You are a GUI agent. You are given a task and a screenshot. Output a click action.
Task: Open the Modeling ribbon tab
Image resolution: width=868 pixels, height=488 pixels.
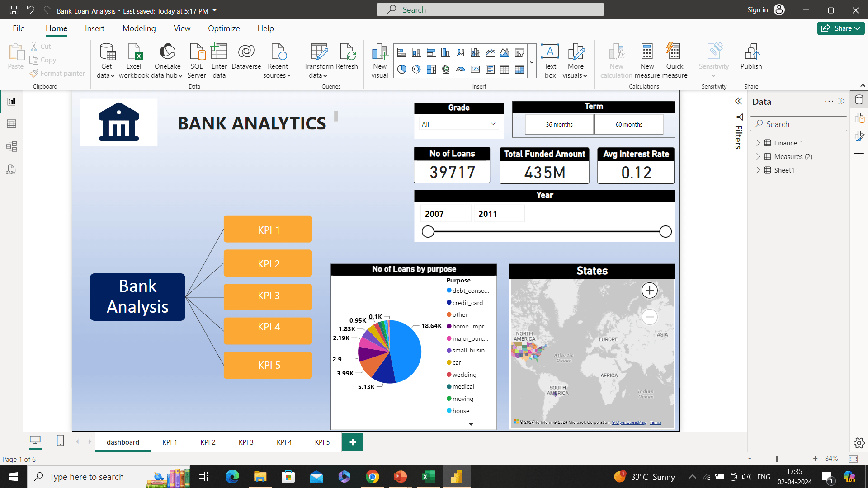(x=139, y=28)
